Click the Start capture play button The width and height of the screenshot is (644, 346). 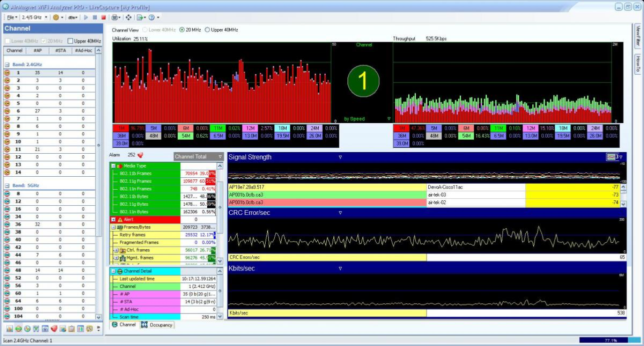(x=86, y=18)
